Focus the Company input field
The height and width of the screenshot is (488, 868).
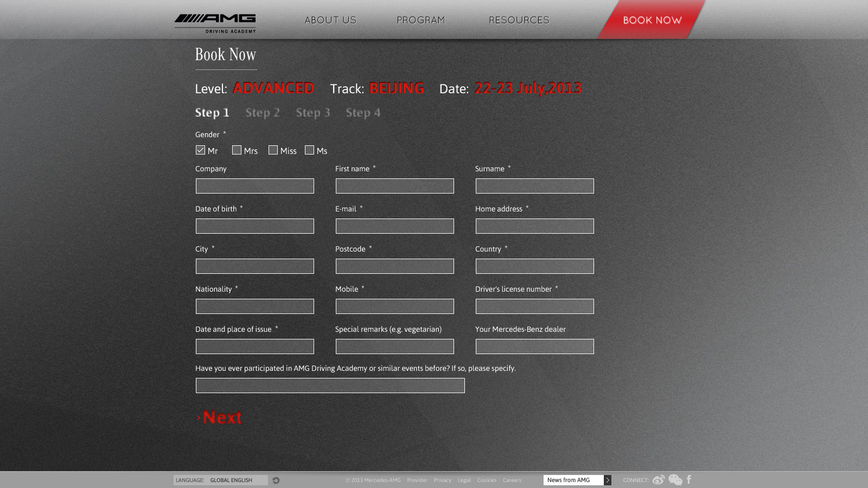(x=254, y=186)
